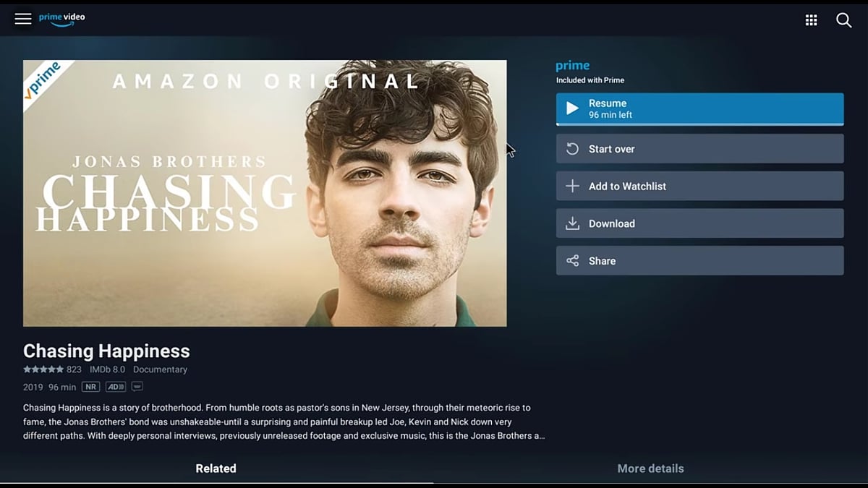Click the Resume 96 min left button

[699, 109]
